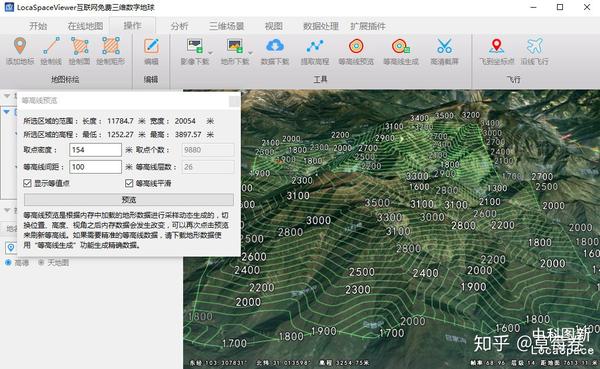Select the 天地图 radio button
The image size is (600, 369).
(x=41, y=263)
